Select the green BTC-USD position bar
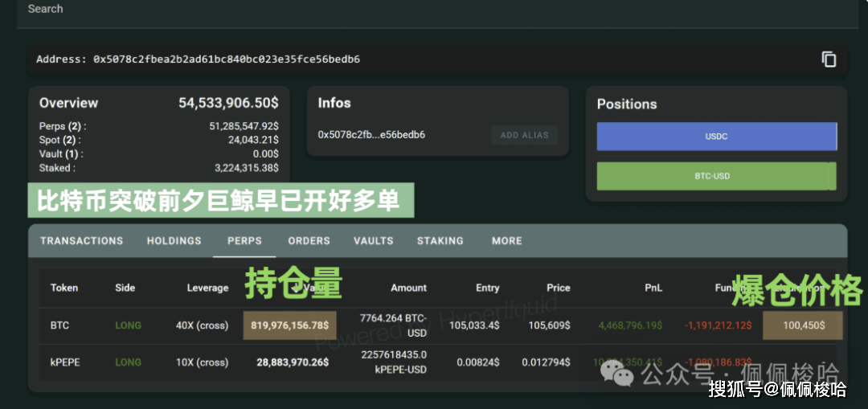868x409 pixels. click(x=716, y=176)
